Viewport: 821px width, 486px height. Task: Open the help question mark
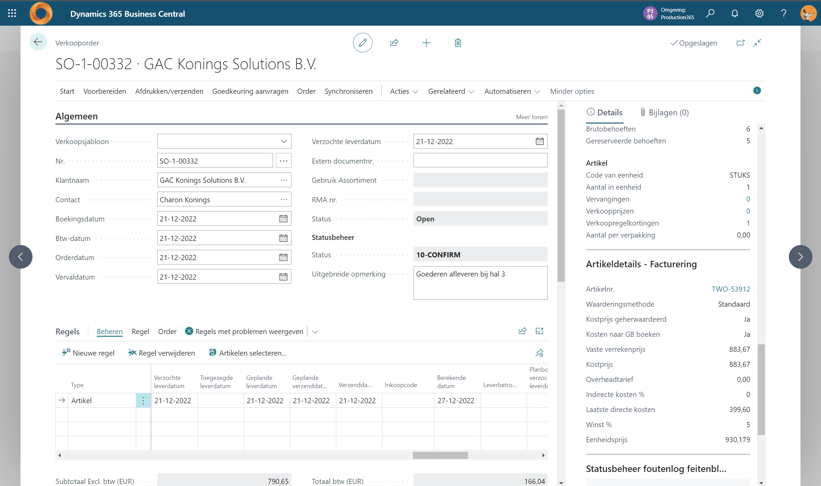[783, 13]
